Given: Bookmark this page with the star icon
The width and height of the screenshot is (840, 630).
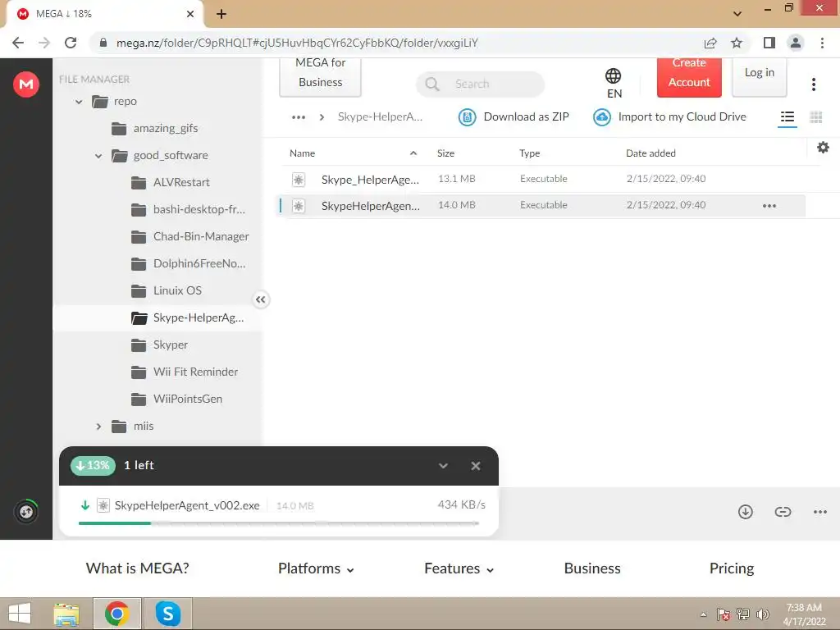Looking at the screenshot, I should coord(737,43).
